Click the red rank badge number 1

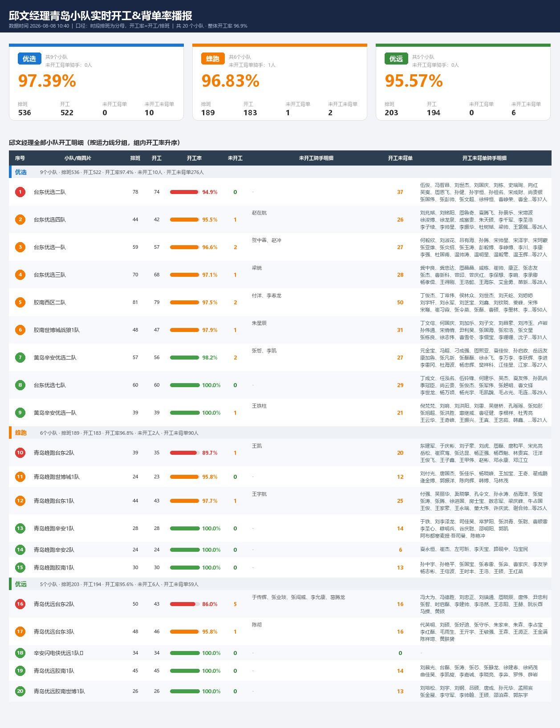pyautogui.click(x=20, y=192)
